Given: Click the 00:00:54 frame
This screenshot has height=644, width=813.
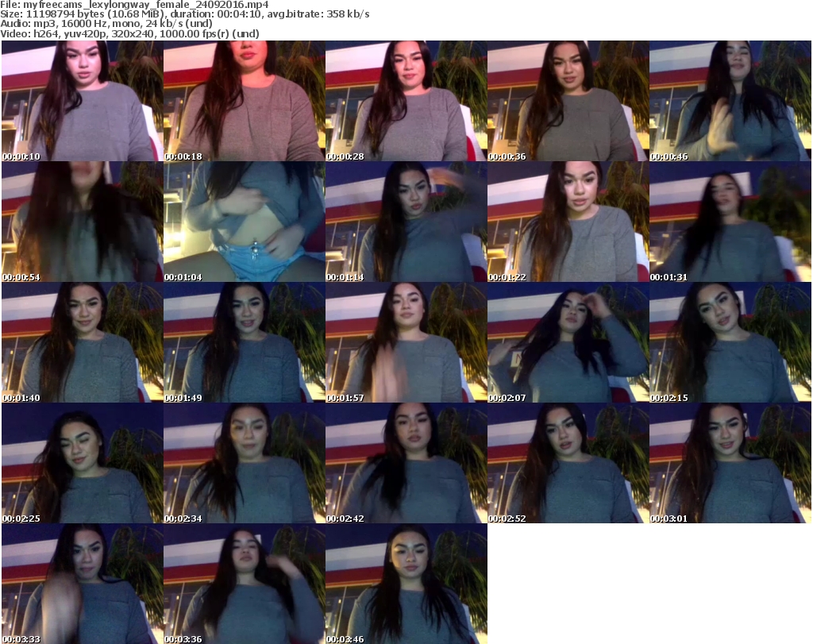Looking at the screenshot, I should [x=83, y=222].
